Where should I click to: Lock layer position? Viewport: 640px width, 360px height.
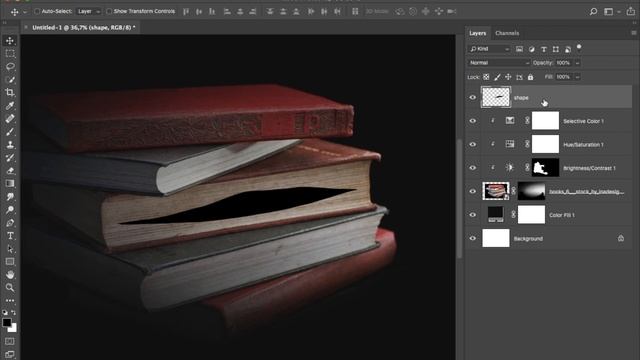[x=508, y=77]
